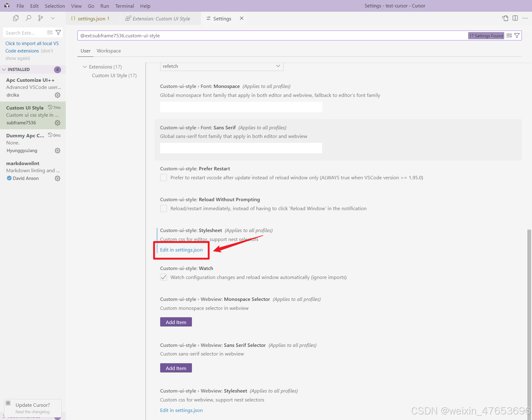
Task: Focus the Search Extensions input
Action: (25, 33)
